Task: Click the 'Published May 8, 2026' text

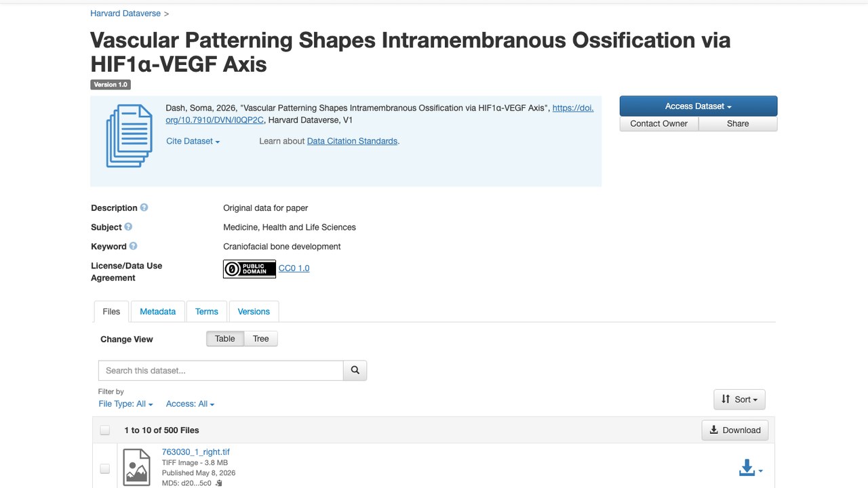Action: [199, 473]
